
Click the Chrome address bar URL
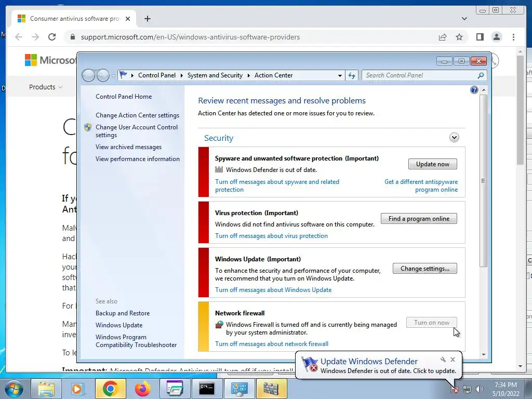[190, 37]
